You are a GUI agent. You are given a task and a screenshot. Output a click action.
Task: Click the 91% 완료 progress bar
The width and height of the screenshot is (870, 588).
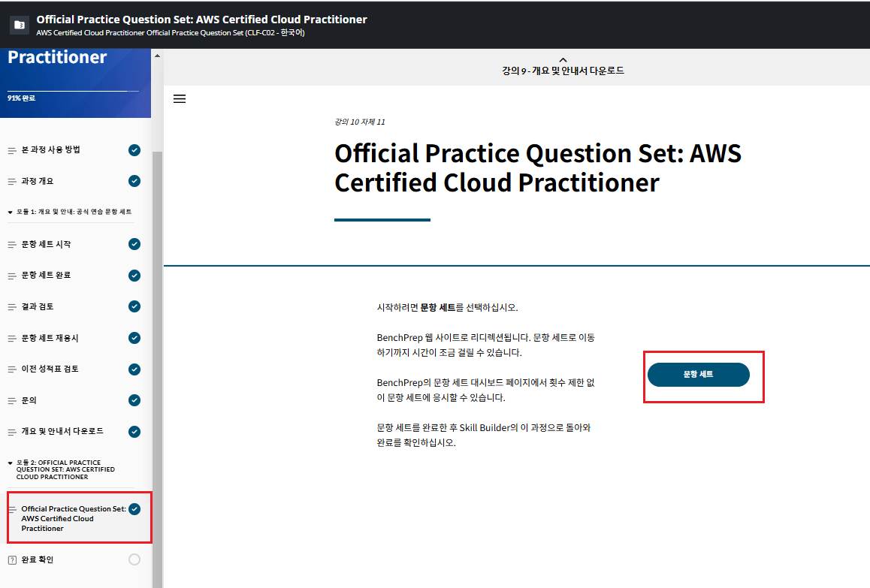[x=73, y=90]
